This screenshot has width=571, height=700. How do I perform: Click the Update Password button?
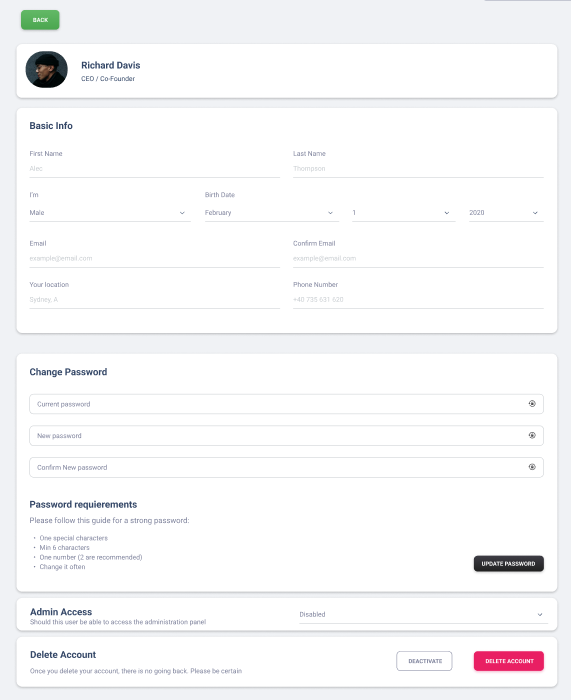tap(508, 563)
